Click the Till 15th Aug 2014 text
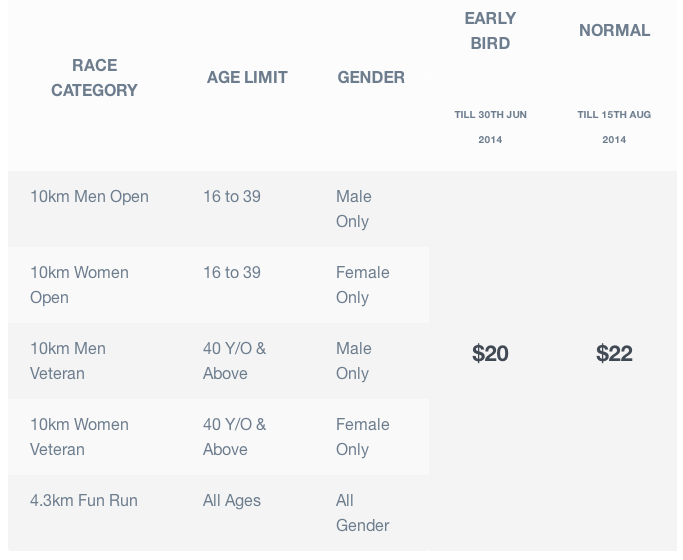Image resolution: width=683 pixels, height=560 pixels. (614, 127)
